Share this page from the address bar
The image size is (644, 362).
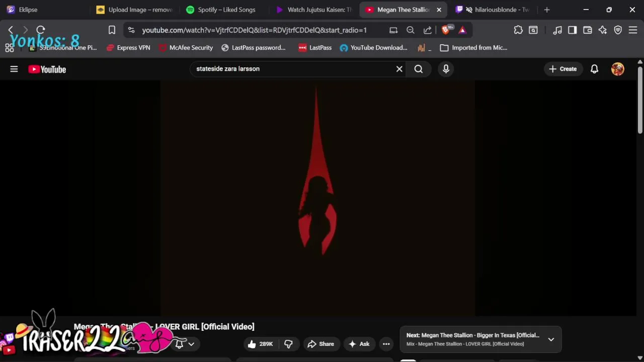(428, 30)
